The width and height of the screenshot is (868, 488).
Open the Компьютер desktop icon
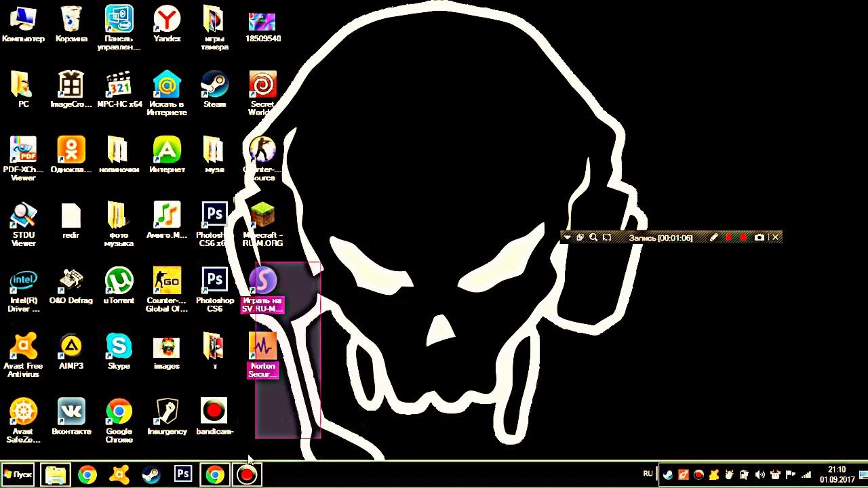pos(23,24)
